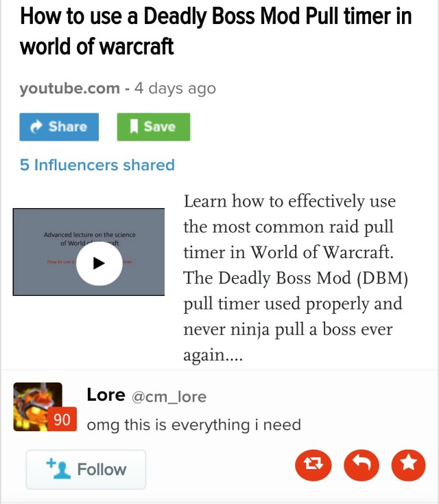This screenshot has height=504, width=439.
Task: Click the red retweet icon
Action: (x=313, y=465)
